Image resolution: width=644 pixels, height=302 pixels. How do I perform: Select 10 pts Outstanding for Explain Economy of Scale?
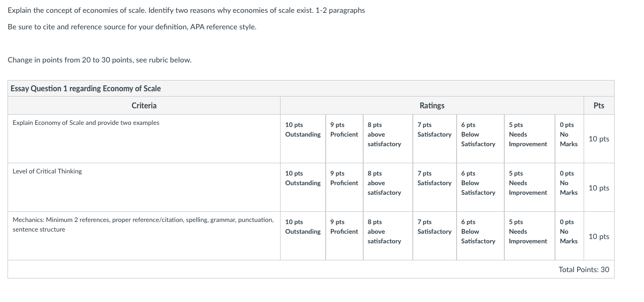302,139
